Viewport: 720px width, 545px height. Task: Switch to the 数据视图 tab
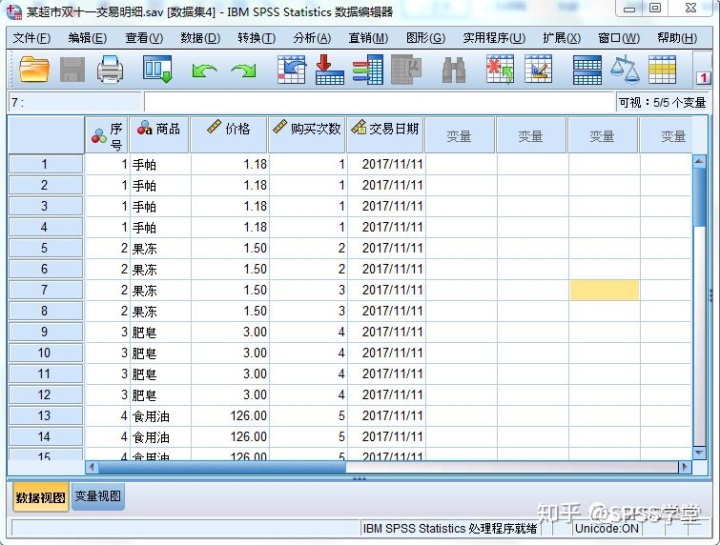pyautogui.click(x=40, y=497)
